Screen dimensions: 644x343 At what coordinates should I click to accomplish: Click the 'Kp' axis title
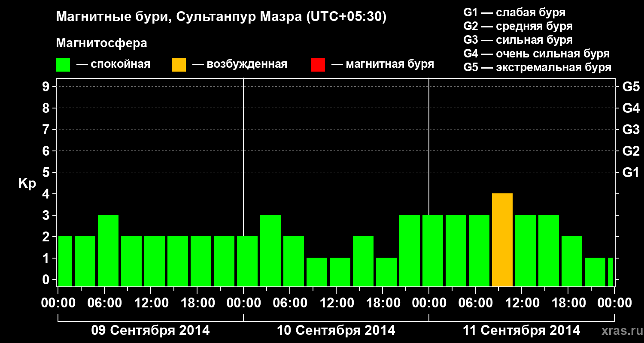tap(27, 184)
